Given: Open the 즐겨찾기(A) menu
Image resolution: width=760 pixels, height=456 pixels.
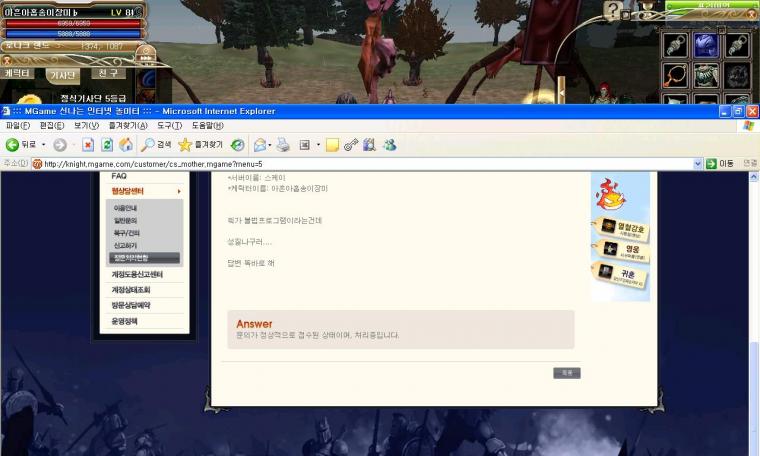Looking at the screenshot, I should 128,126.
